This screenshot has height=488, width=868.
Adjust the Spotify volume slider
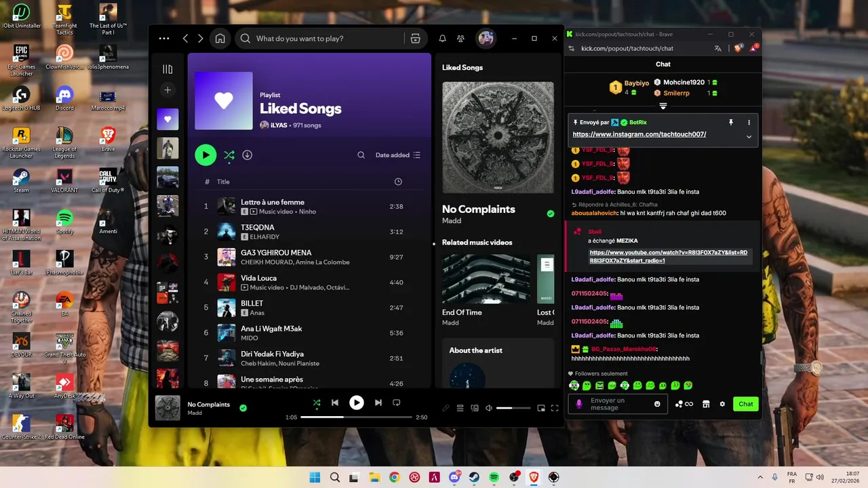(513, 408)
